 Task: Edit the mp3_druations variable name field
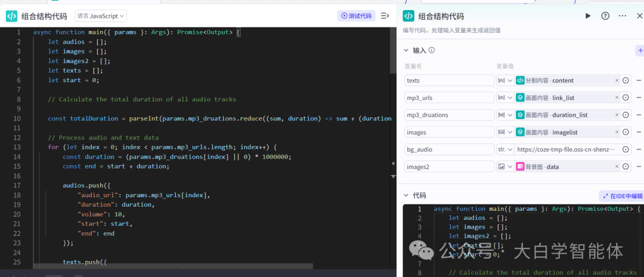point(450,115)
